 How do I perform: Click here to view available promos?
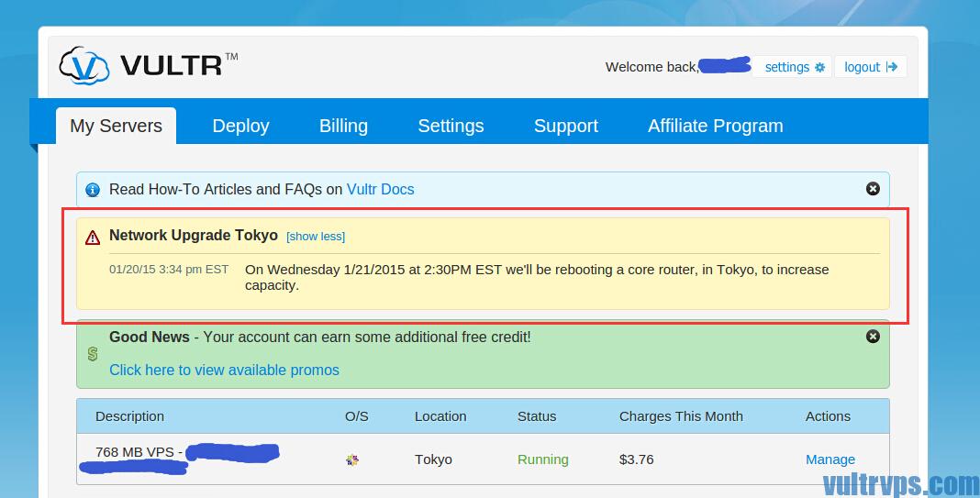pyautogui.click(x=224, y=370)
